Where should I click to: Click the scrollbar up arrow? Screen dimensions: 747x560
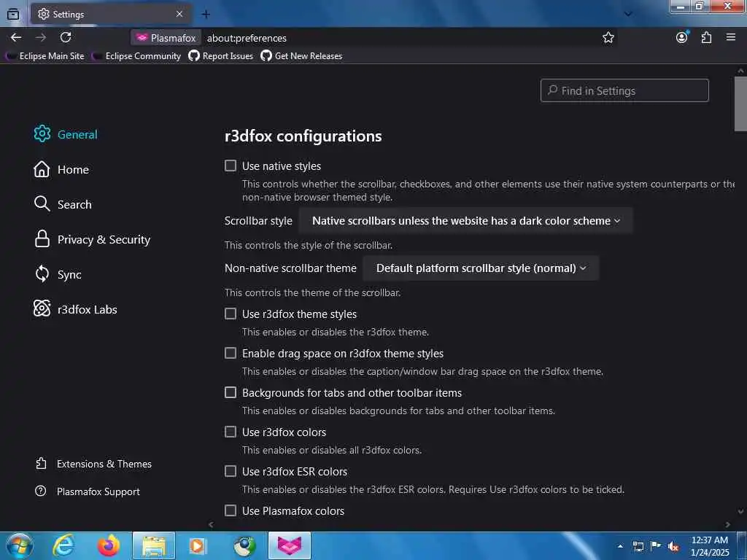pyautogui.click(x=740, y=71)
